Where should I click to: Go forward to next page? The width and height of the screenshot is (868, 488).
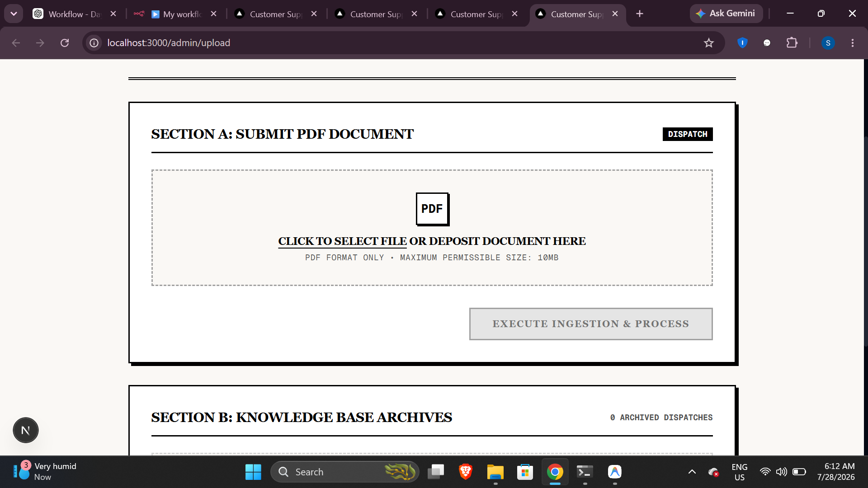pyautogui.click(x=40, y=43)
